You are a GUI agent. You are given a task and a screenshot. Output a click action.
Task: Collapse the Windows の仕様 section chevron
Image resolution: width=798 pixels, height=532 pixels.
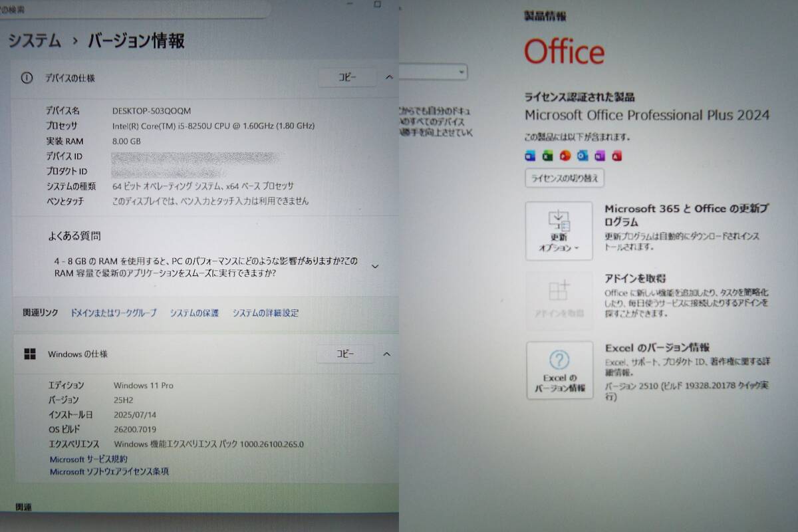(387, 354)
